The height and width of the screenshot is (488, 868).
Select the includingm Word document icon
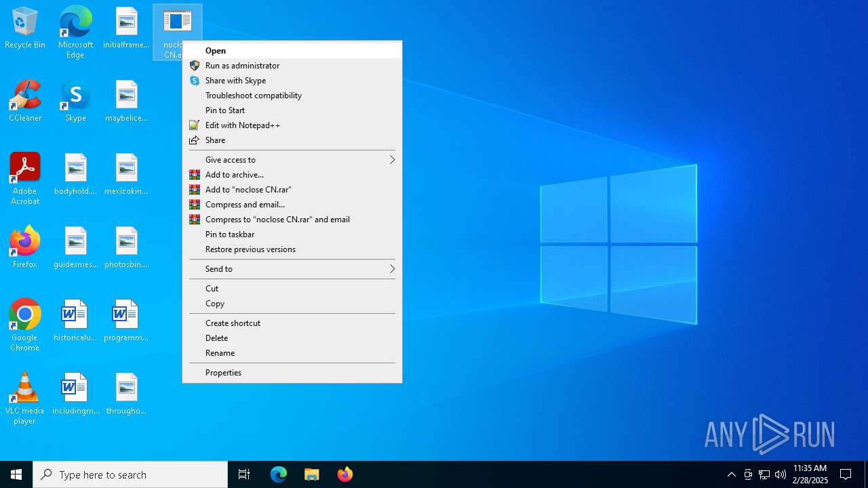pyautogui.click(x=75, y=394)
